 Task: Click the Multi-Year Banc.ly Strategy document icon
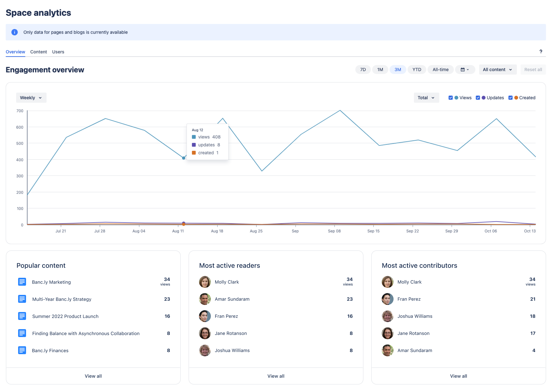coord(22,299)
